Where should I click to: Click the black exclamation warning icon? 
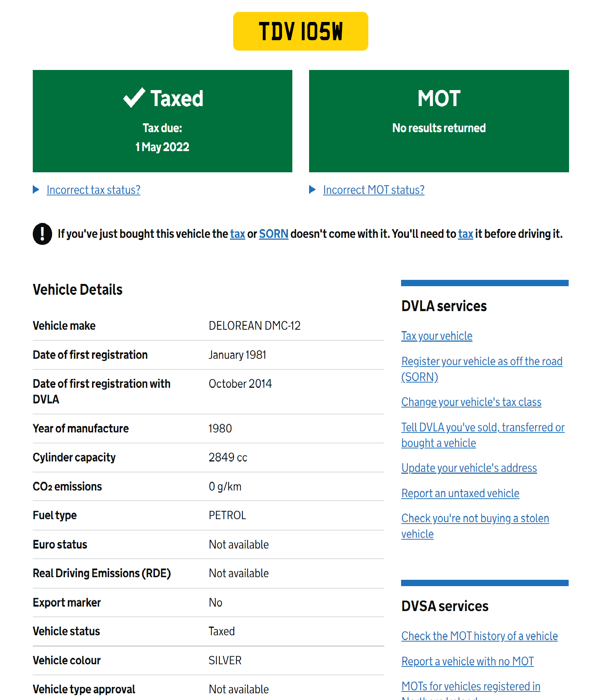[42, 234]
